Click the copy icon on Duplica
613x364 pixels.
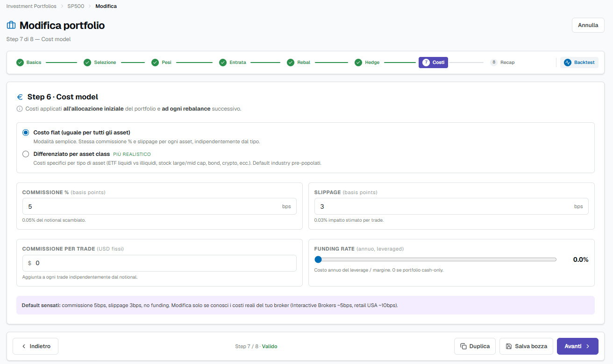(463, 346)
